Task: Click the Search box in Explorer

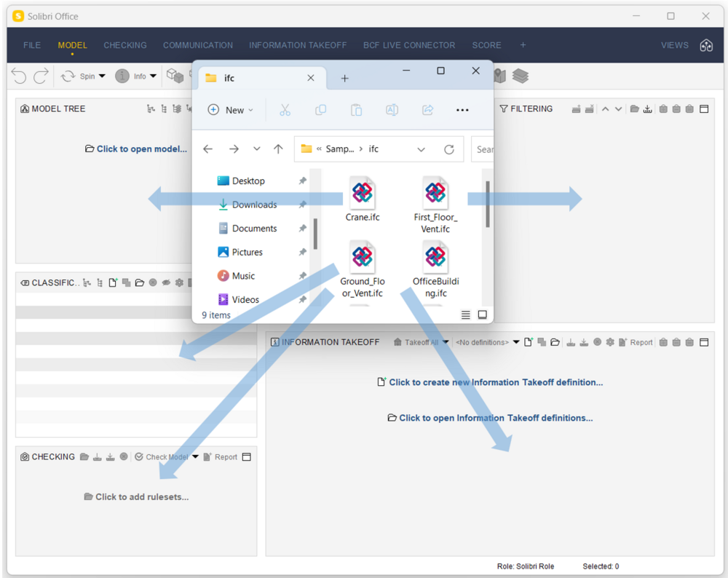Action: point(483,149)
